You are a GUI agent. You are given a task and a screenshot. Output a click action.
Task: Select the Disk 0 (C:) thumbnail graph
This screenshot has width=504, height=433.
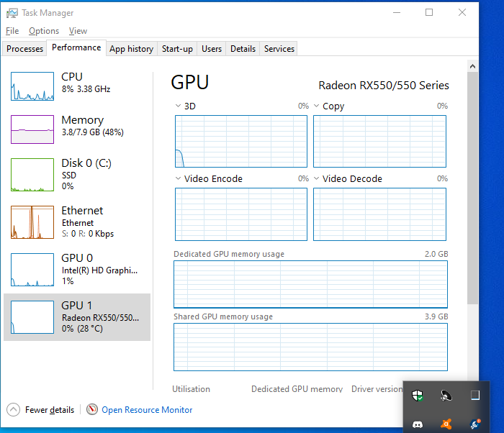(32, 175)
